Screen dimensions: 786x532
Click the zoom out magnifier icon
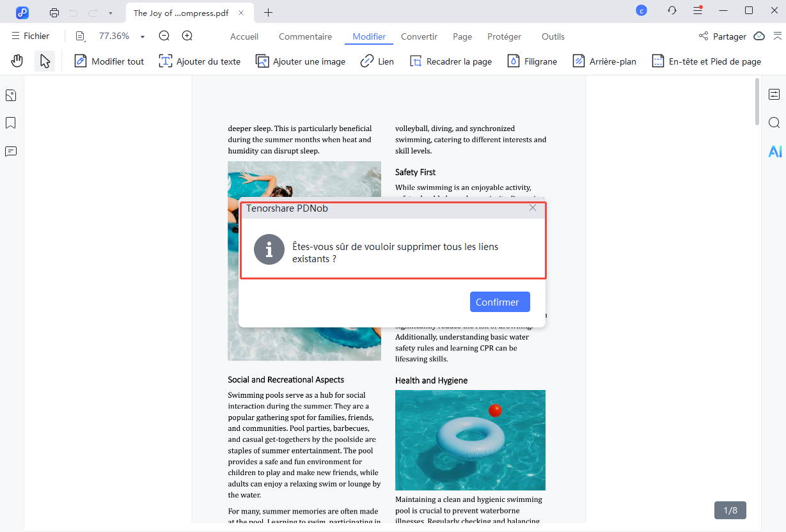164,36
